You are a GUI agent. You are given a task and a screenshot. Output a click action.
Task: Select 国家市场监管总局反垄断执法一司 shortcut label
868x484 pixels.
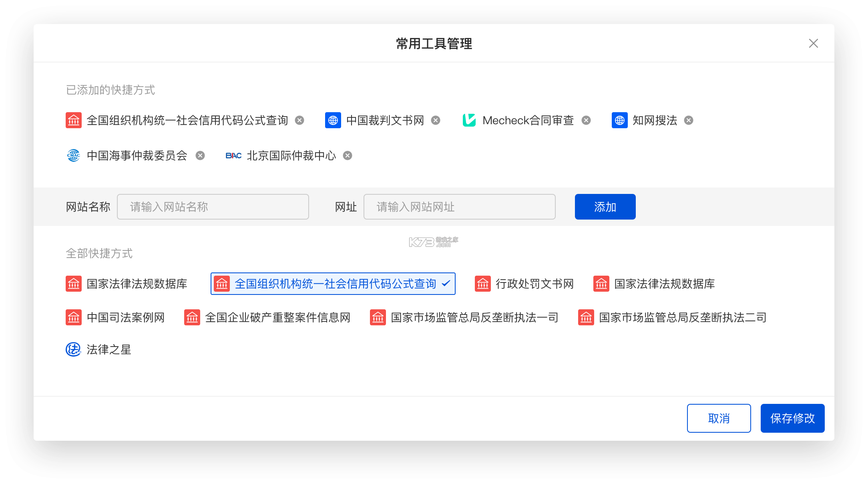click(x=475, y=317)
